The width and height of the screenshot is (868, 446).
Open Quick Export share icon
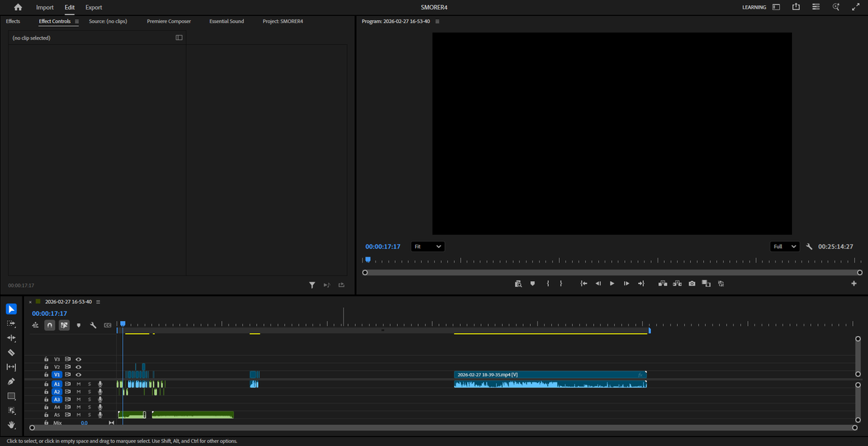click(796, 7)
